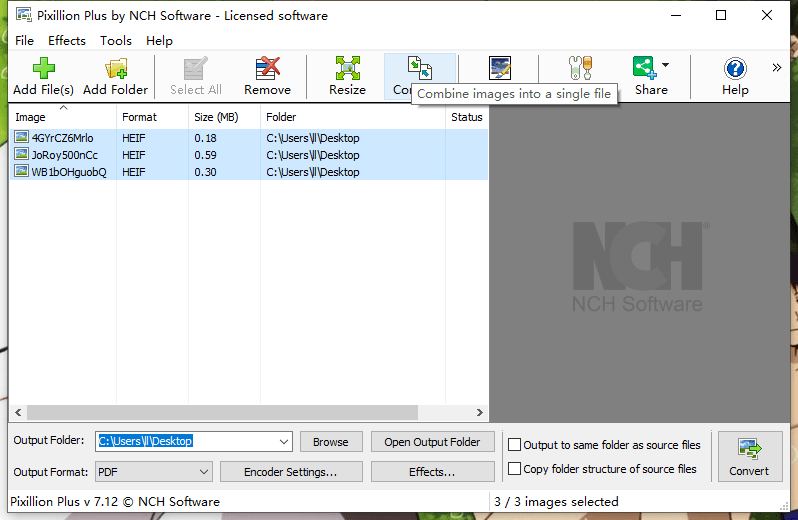Viewport: 798px width, 520px height.
Task: Click the Remove toolbar icon
Action: click(268, 68)
